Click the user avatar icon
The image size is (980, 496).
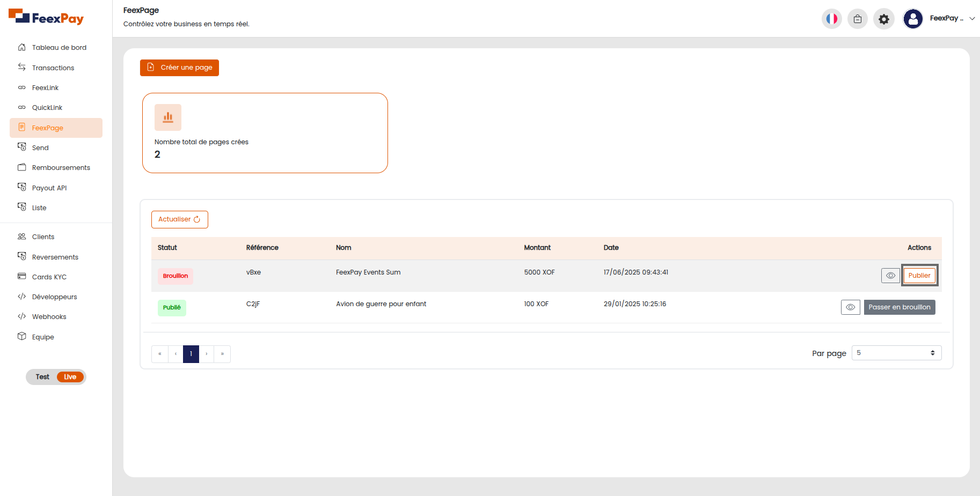tap(913, 19)
